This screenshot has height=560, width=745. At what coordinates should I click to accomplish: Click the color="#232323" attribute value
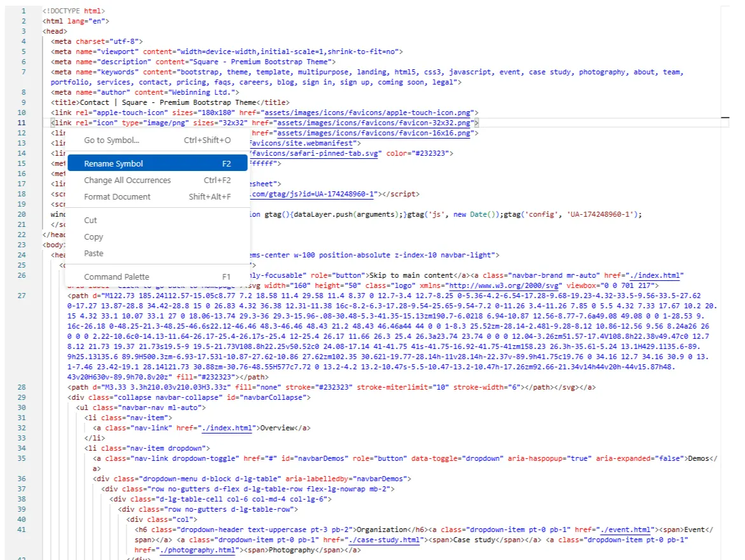(418, 153)
